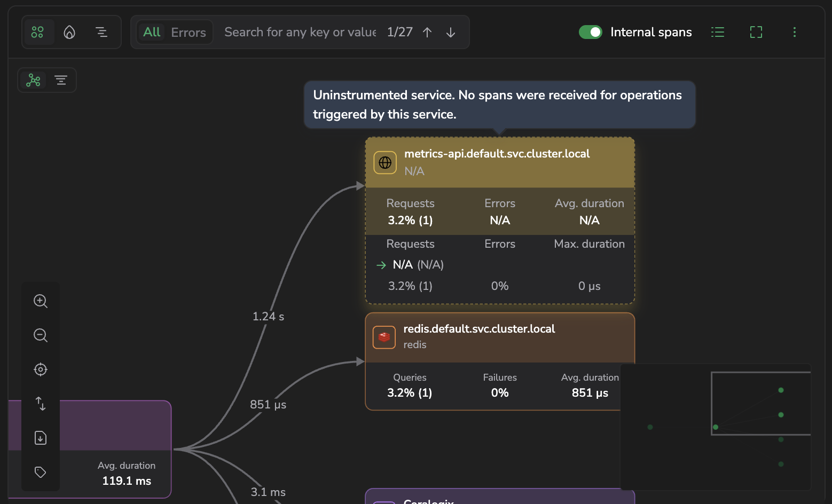Click the 3.1 ms edge label

click(268, 492)
